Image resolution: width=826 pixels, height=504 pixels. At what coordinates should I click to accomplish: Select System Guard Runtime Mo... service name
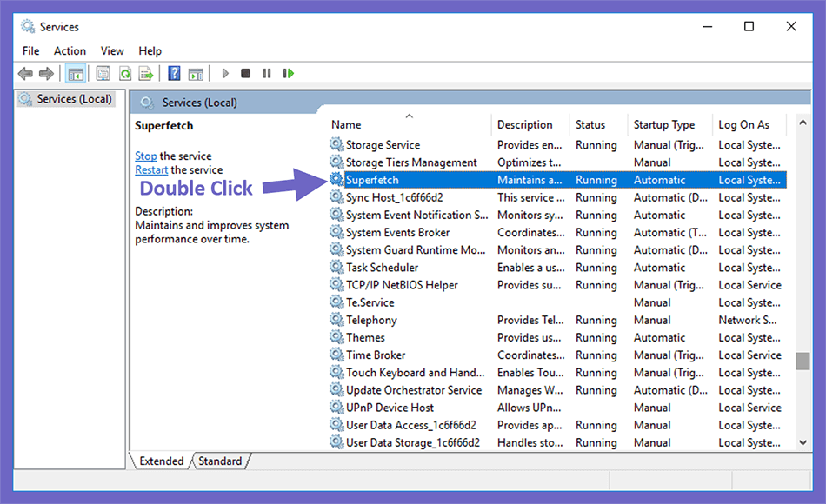click(416, 249)
